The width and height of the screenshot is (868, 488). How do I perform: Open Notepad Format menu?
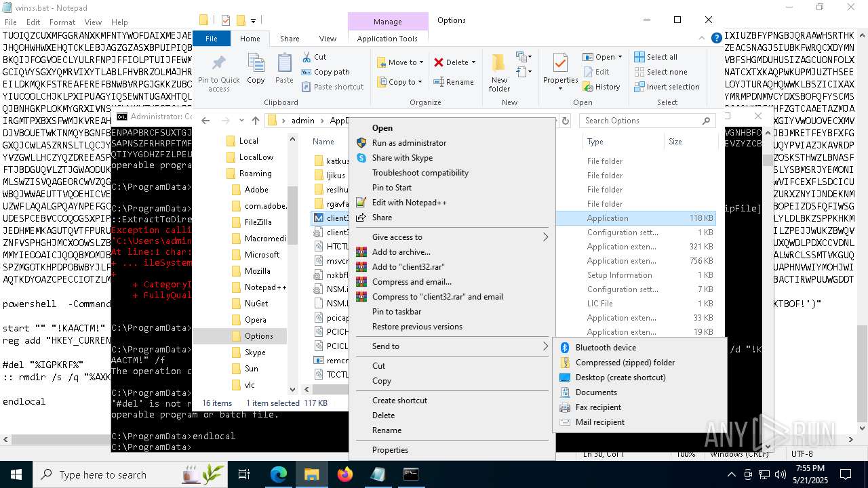(x=62, y=22)
